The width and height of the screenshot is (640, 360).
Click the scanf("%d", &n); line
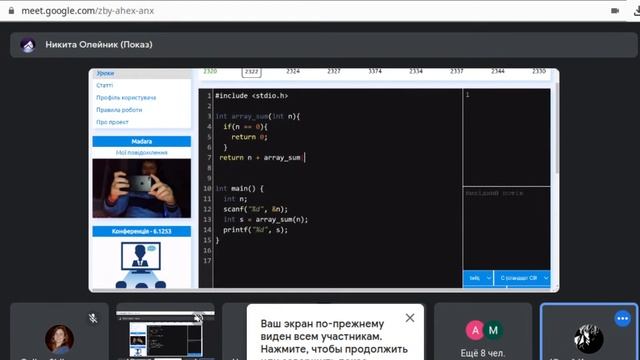point(256,209)
